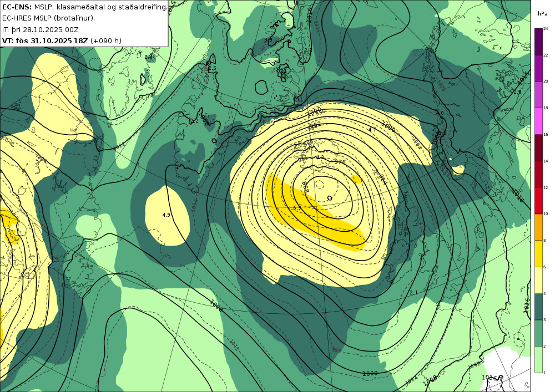Click the 'EC-HRES MSLP (brotalínur).' line
Screen dimensions: 555x392
(48, 18)
